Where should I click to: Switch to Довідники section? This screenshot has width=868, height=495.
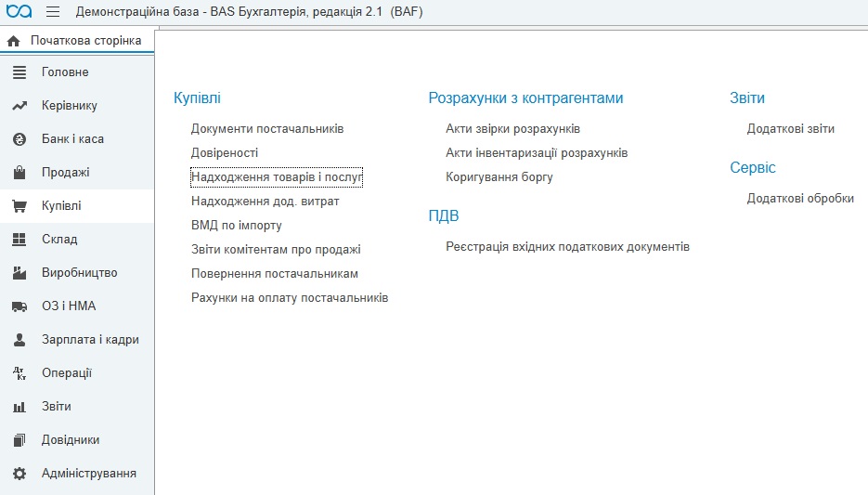[x=70, y=440]
